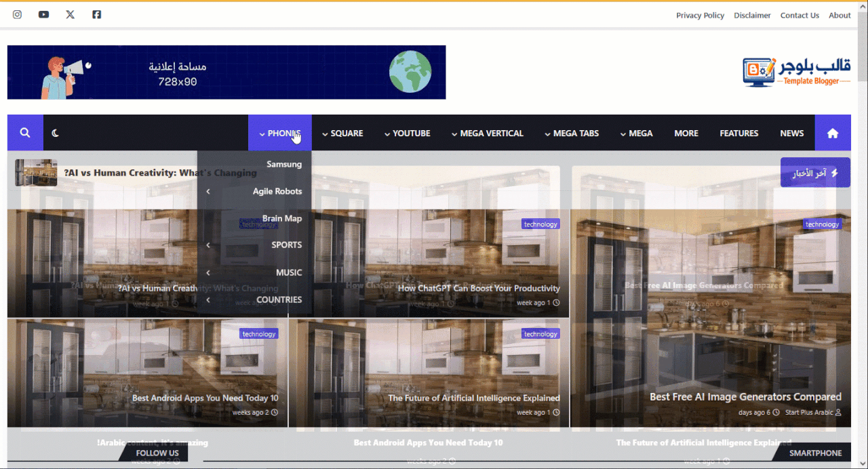868x469 pixels.
Task: Click the FOLLOW US section heading
Action: (x=157, y=453)
